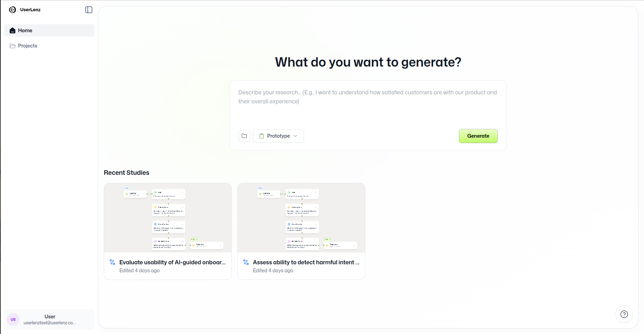Image resolution: width=644 pixels, height=334 pixels.
Task: Click the Assess ability to detect harmful intent title
Action: (306, 262)
